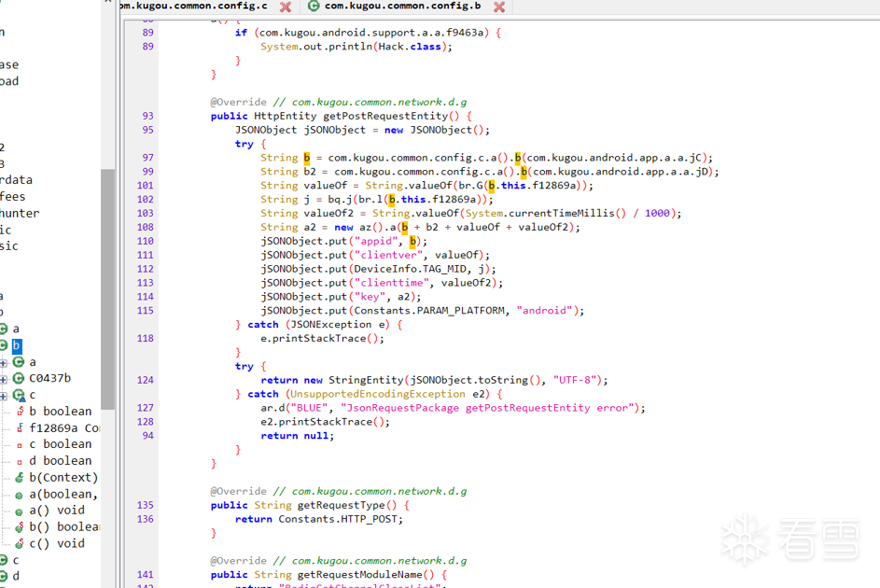Select class c below c() void
880x588 pixels.
click(x=16, y=560)
